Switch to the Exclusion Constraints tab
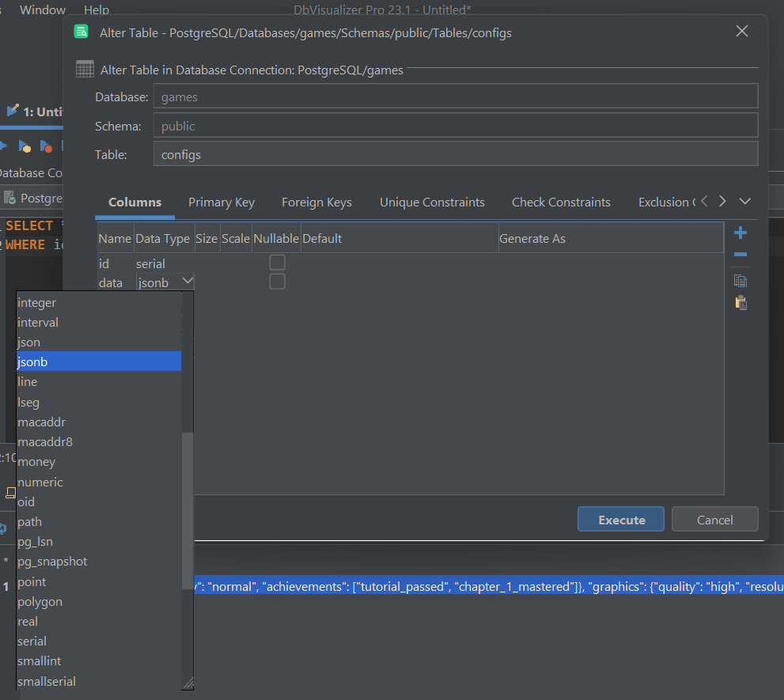784x700 pixels. click(666, 202)
